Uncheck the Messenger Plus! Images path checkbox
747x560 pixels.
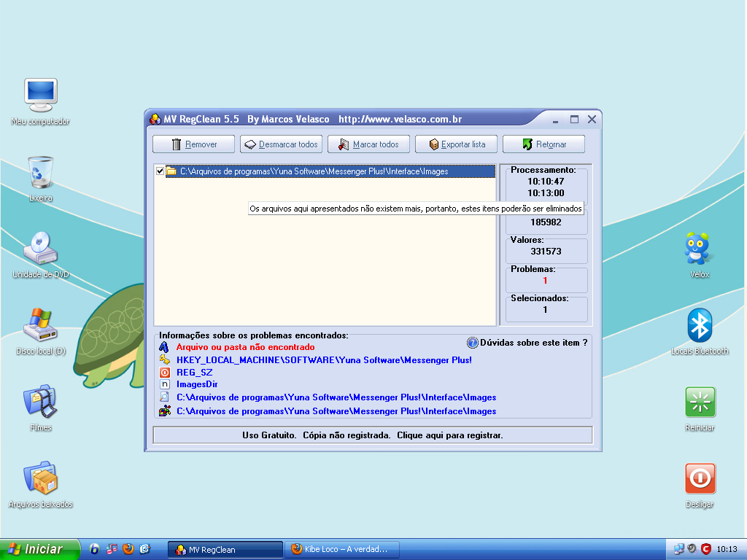160,171
